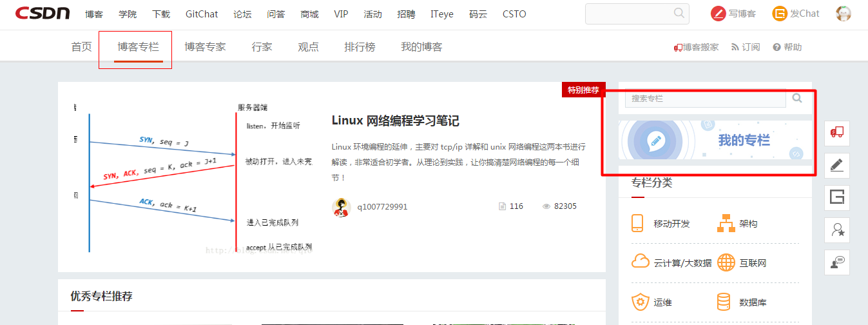The image size is (868, 325).
Task: Open CSTO in top navigation
Action: [x=514, y=14]
